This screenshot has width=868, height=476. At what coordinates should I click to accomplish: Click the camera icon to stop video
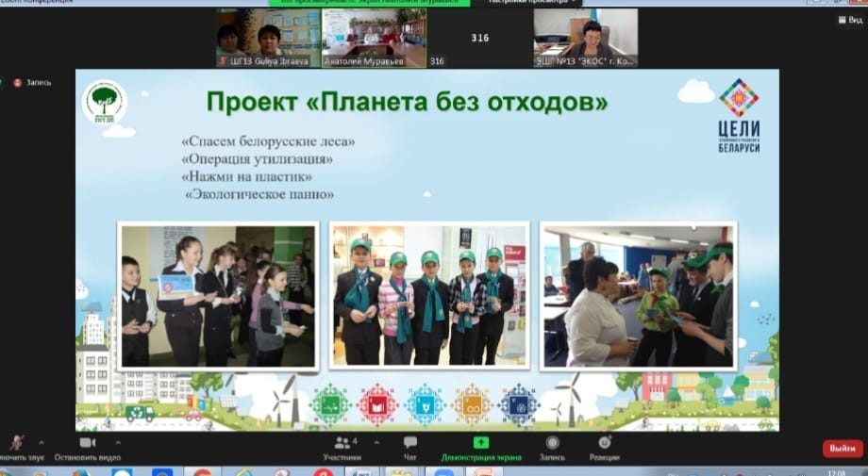coord(88,443)
